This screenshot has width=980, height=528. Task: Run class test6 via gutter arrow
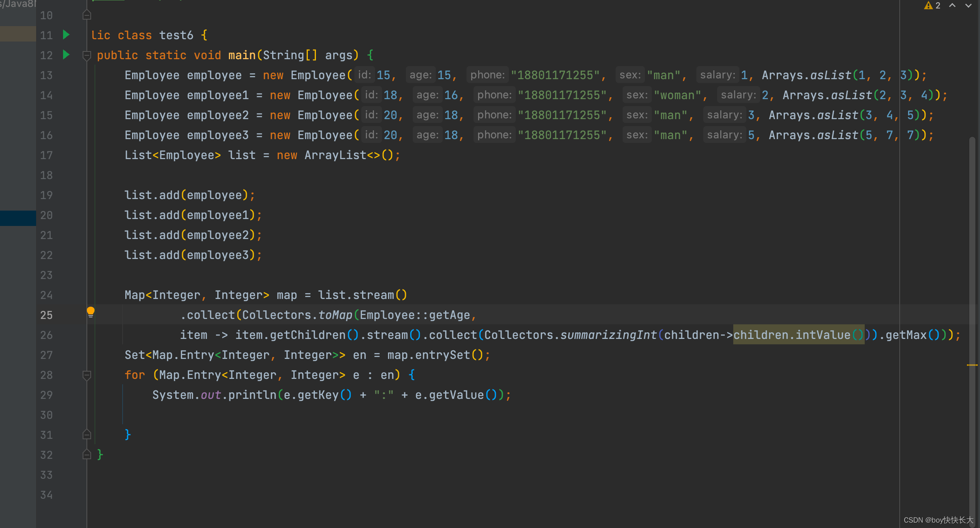point(66,35)
